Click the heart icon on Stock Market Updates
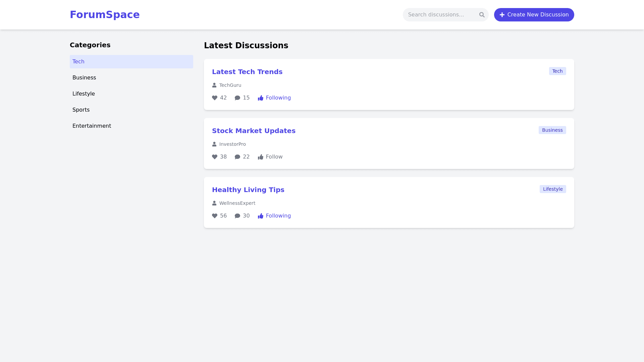Viewport: 644px width, 362px height. click(215, 157)
